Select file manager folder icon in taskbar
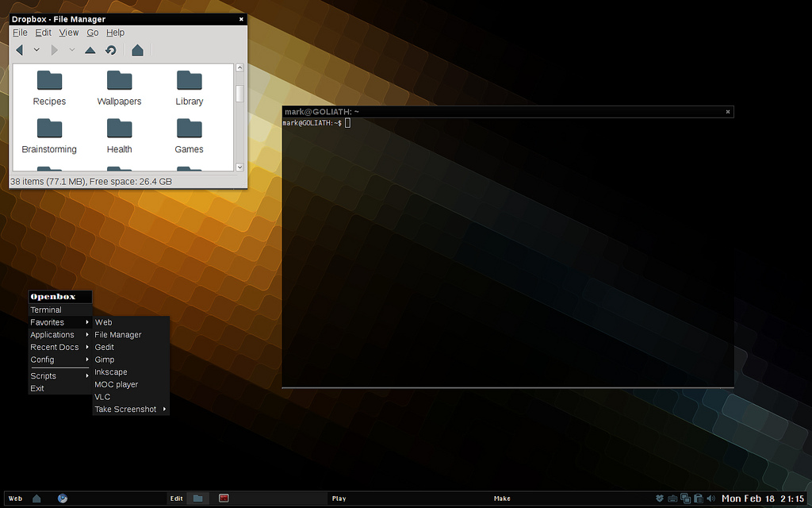This screenshot has width=812, height=508. [x=197, y=498]
